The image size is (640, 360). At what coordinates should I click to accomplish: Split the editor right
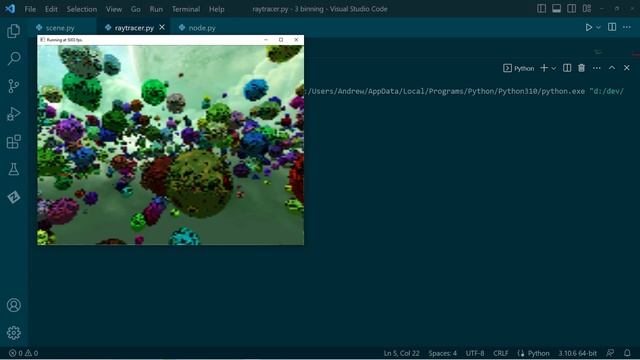point(612,27)
